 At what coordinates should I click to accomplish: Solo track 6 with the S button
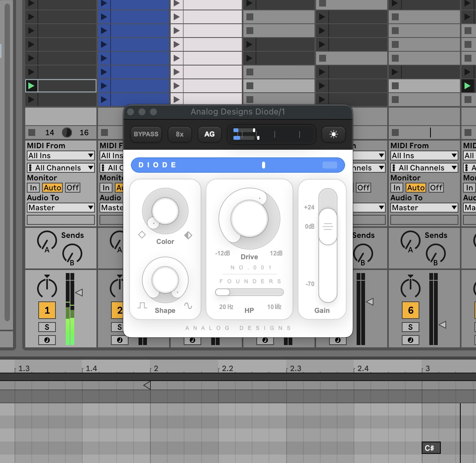[411, 327]
